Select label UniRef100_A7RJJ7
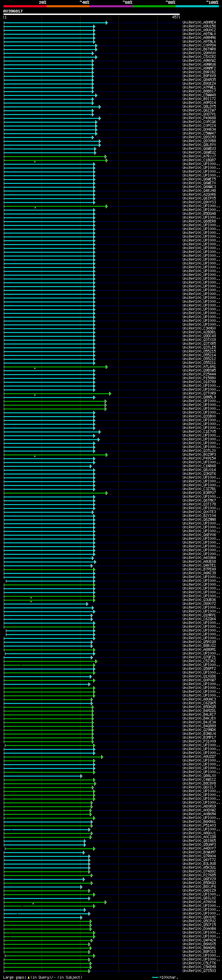 click(x=199, y=156)
